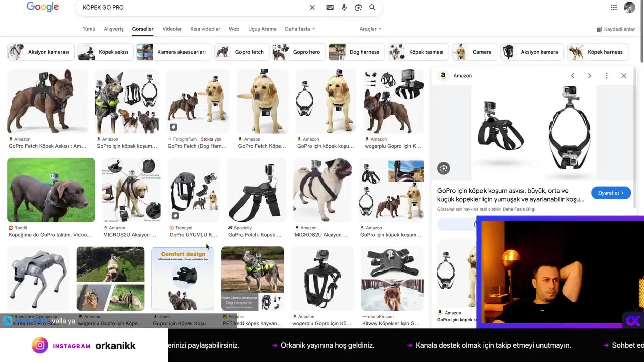Open 'Köpeğime de GoPro taktım. Video...' title
The width and height of the screenshot is (644, 362).
[50, 235]
